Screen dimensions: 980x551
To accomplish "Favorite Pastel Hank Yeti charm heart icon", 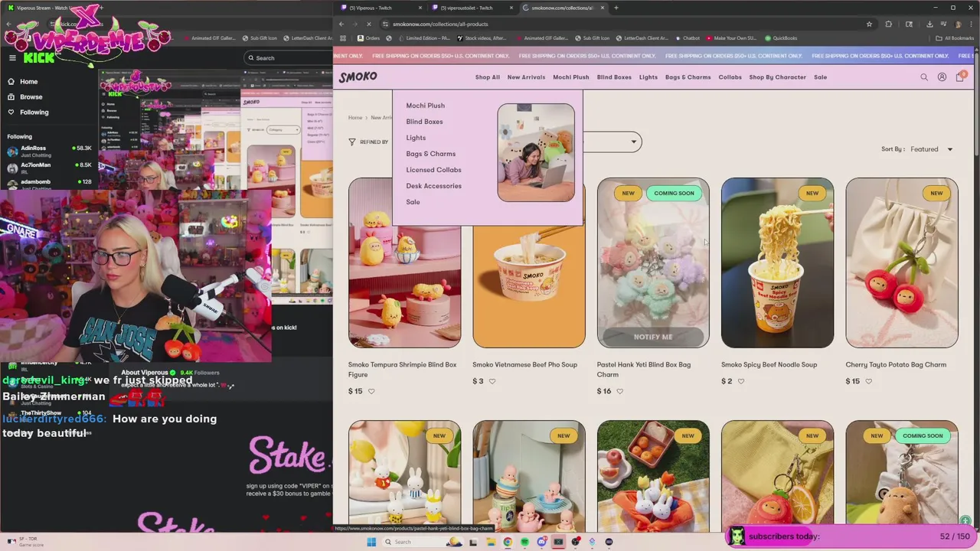I will pos(619,391).
